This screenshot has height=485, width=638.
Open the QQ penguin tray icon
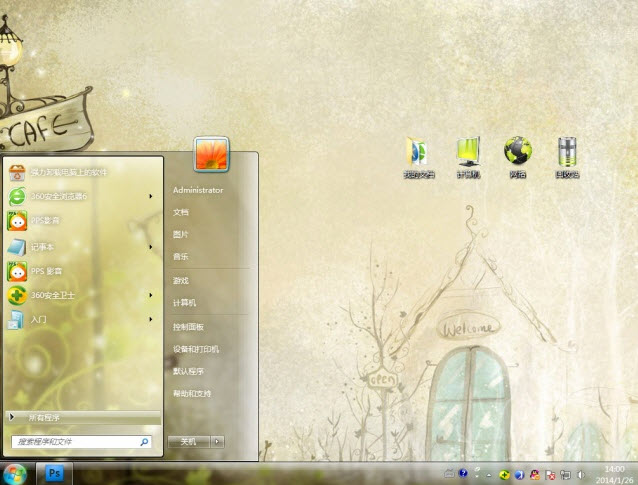535,475
